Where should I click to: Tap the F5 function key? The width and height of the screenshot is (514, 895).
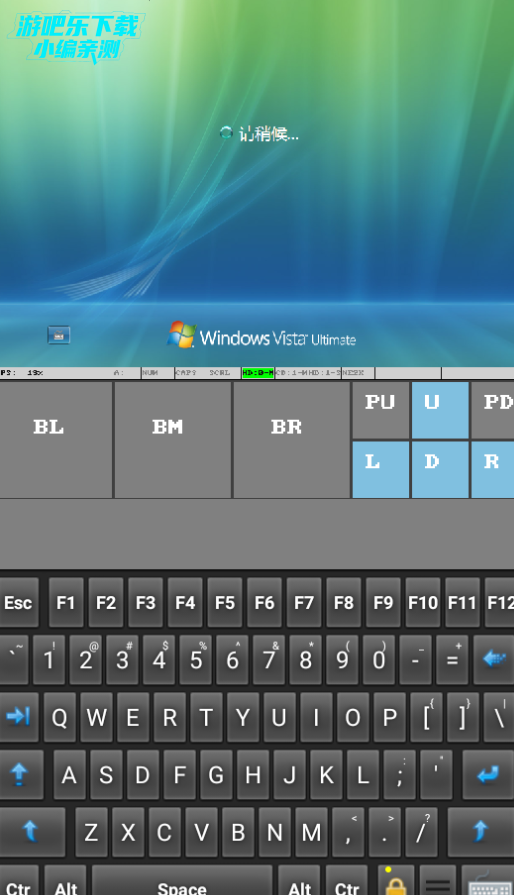225,603
